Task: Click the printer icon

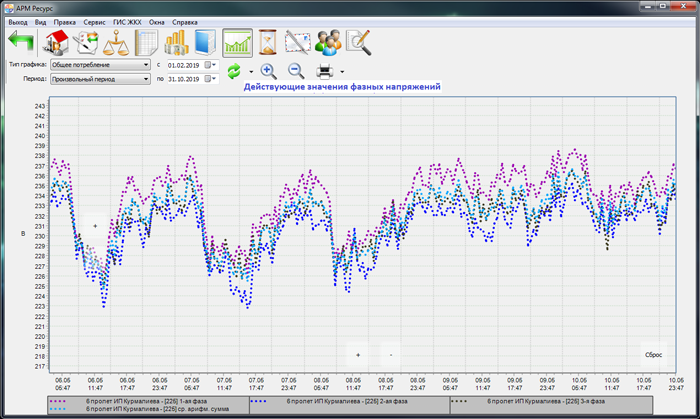Action: point(325,71)
